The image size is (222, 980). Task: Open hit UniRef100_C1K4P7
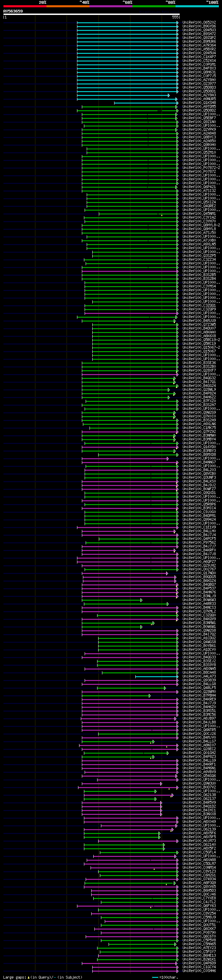click(199, 57)
